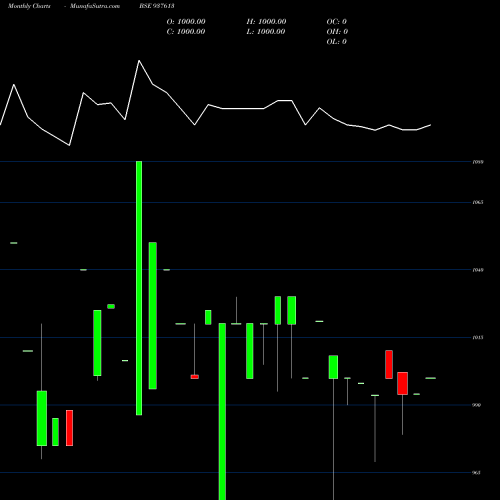
Task: Click the "OL: 0" readout
Action: tap(337, 42)
